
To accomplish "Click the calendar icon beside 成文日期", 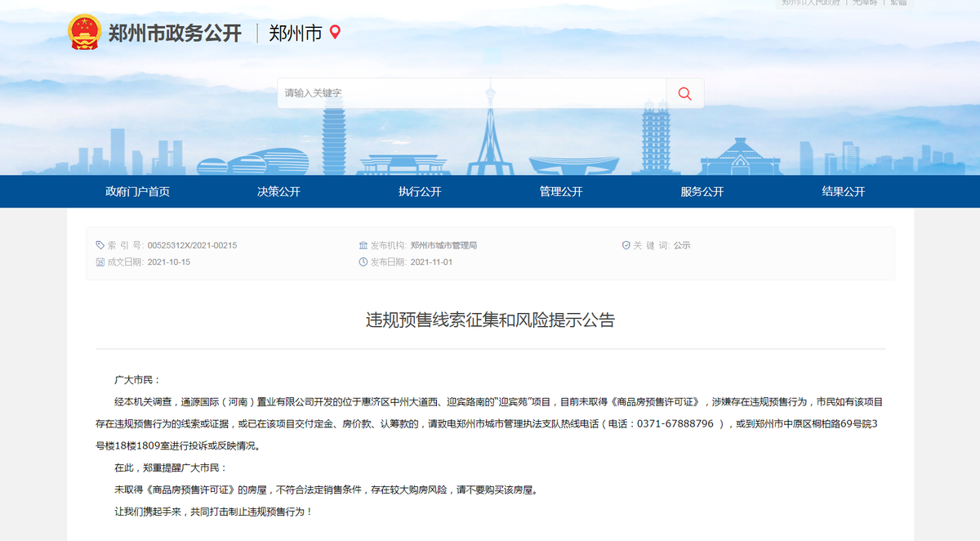I will tap(100, 262).
